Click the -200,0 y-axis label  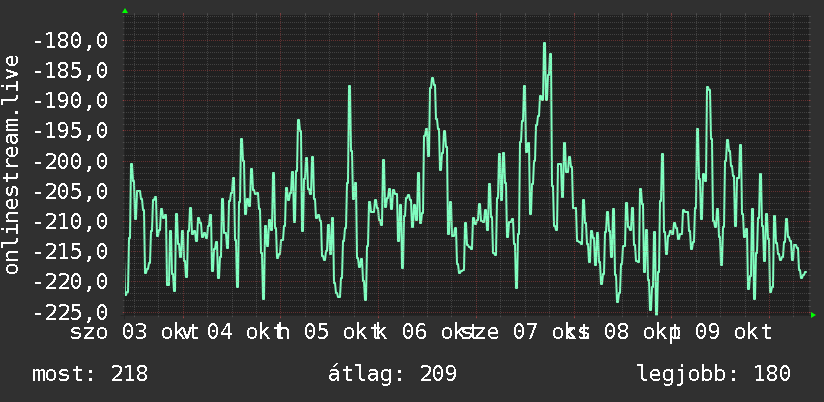pos(70,161)
